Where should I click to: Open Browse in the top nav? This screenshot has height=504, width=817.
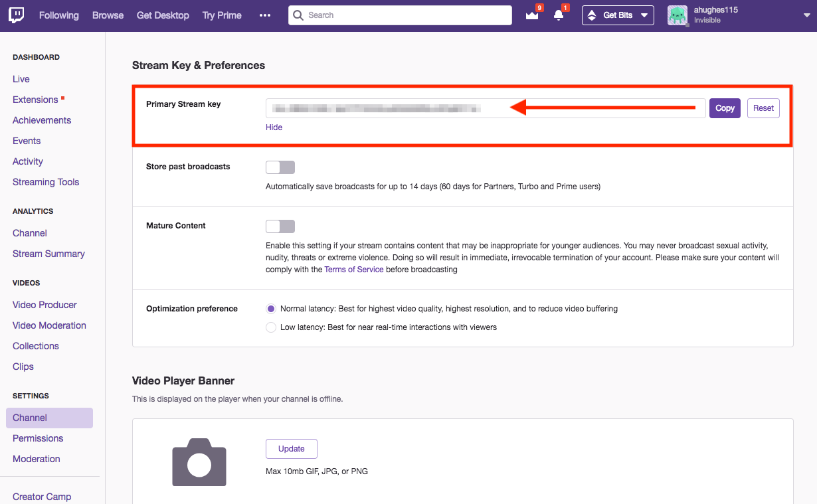(108, 15)
